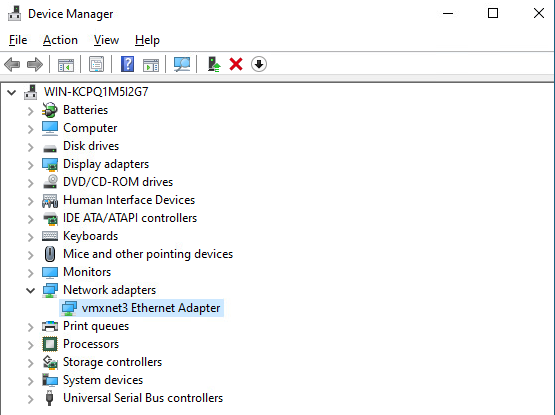Open the Properties toolbar icon
Viewport: 555px width, 415px height.
96,64
